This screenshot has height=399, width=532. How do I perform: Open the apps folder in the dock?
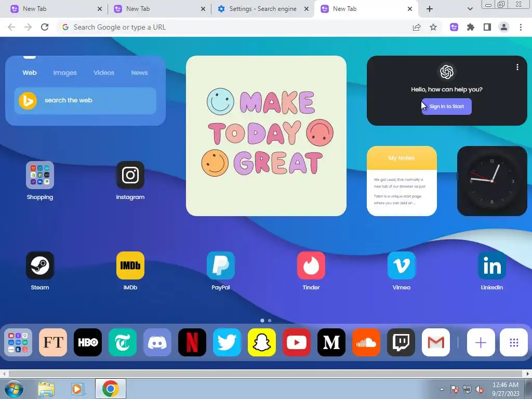coord(18,342)
